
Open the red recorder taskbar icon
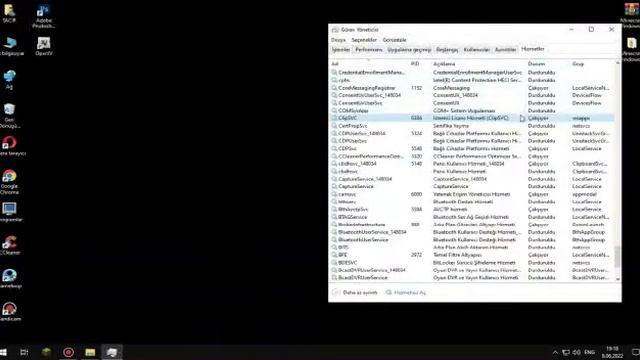pos(68,352)
